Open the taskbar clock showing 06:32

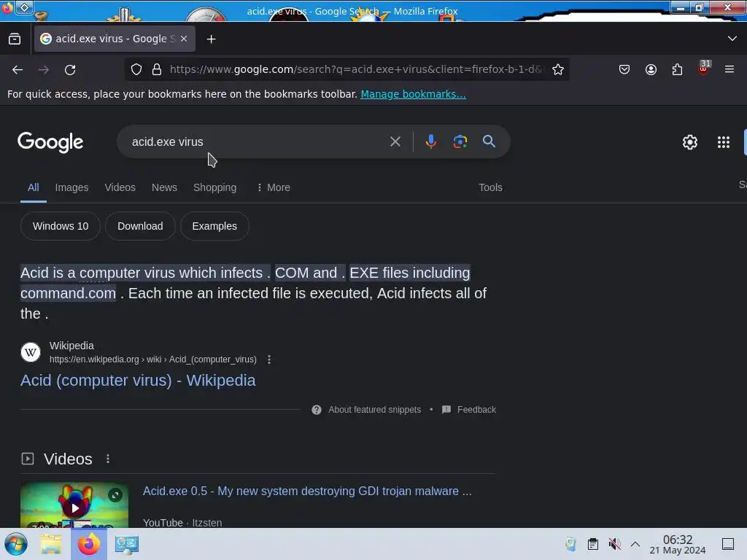[678, 544]
